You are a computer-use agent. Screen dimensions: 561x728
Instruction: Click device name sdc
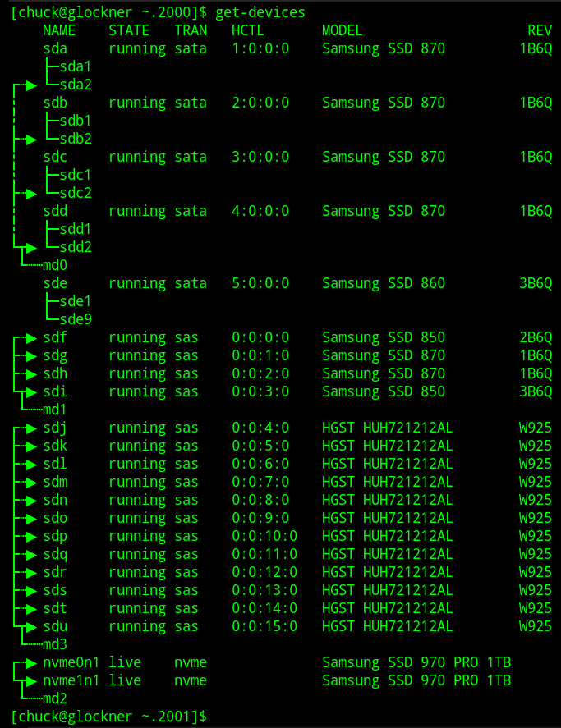[x=55, y=157]
